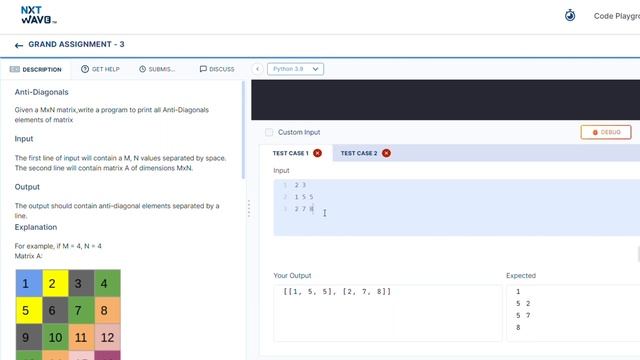
Task: Enable the Custom Input checkbox
Action: [x=269, y=132]
